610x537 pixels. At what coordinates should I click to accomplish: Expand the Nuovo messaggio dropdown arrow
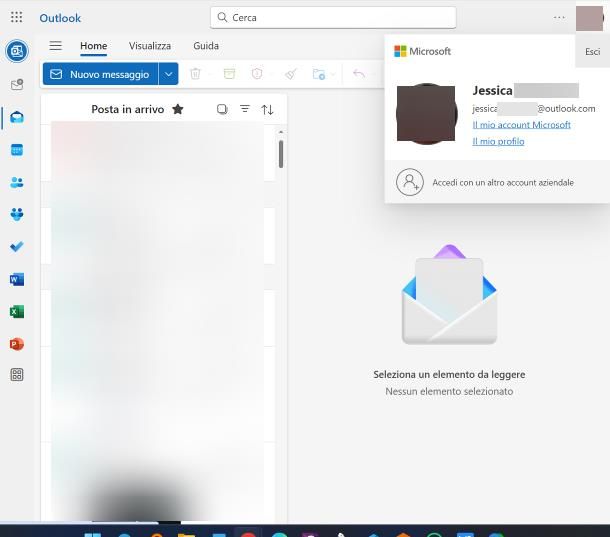[x=168, y=74]
